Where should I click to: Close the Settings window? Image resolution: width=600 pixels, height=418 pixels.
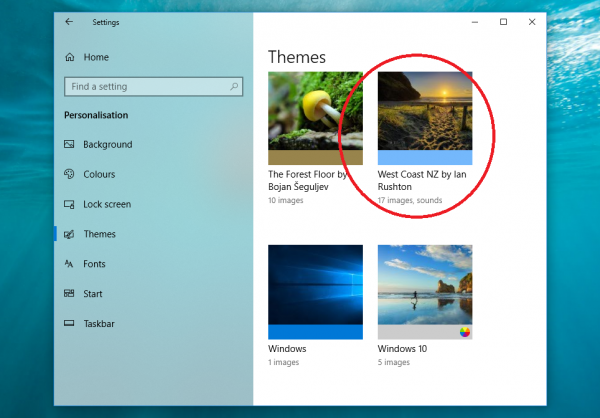pos(532,22)
